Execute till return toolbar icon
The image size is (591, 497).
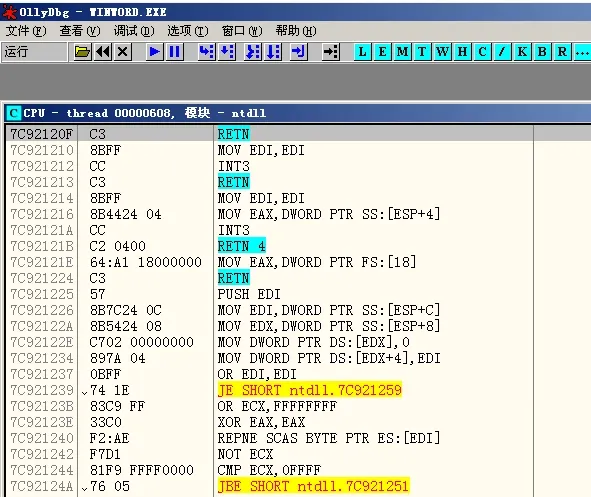click(299, 52)
